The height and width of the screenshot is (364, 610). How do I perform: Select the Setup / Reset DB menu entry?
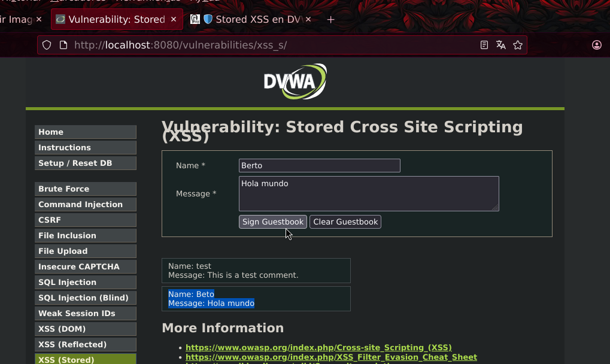coord(86,163)
